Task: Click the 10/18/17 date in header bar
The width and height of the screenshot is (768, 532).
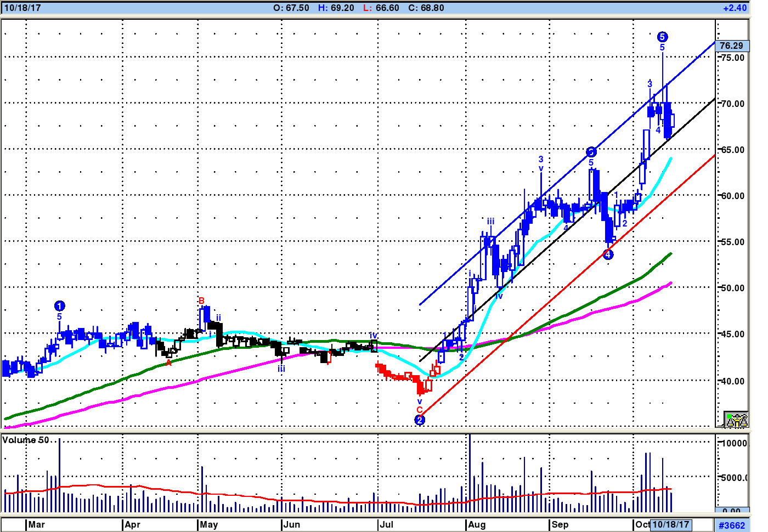Action: [22, 8]
